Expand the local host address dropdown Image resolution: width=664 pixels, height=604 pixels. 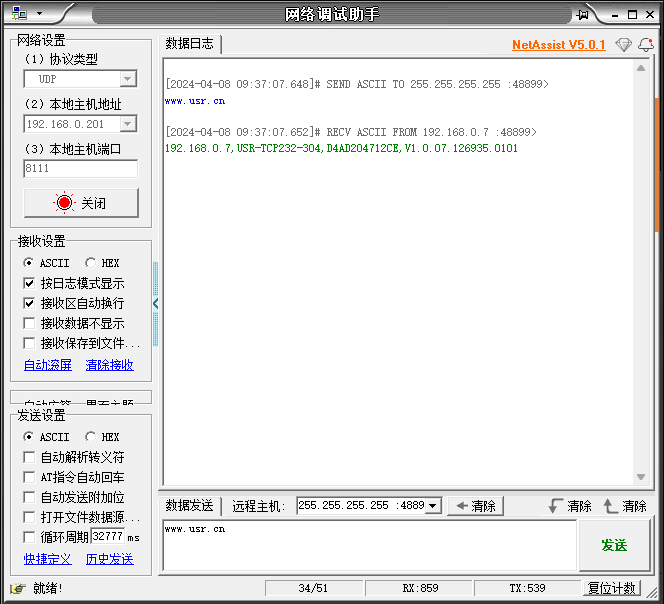click(127, 124)
